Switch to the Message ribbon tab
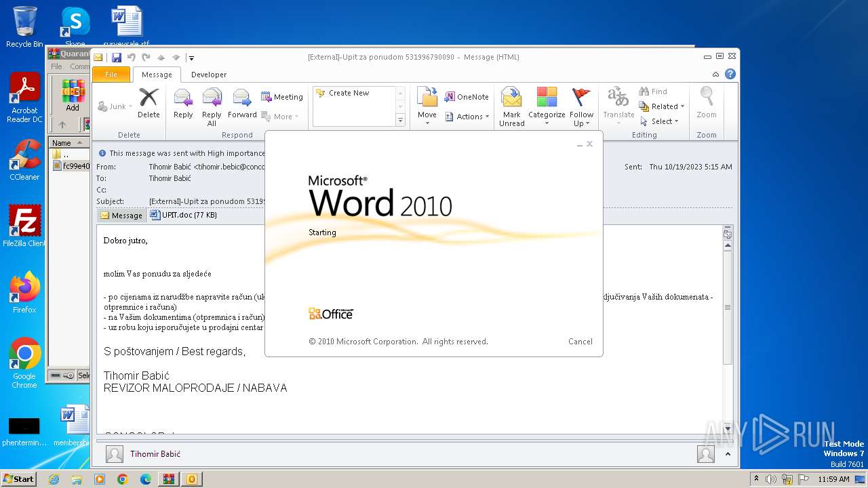 [157, 75]
